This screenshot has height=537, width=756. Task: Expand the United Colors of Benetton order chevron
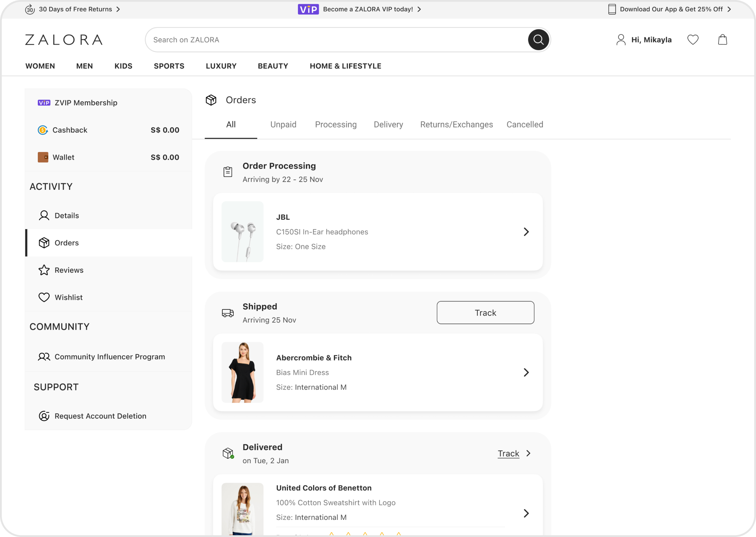(526, 513)
